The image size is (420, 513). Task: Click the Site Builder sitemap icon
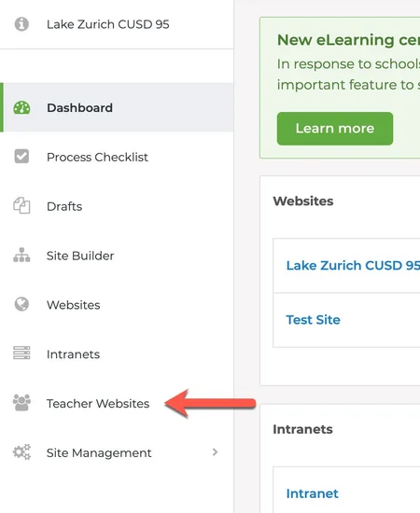coord(21,256)
